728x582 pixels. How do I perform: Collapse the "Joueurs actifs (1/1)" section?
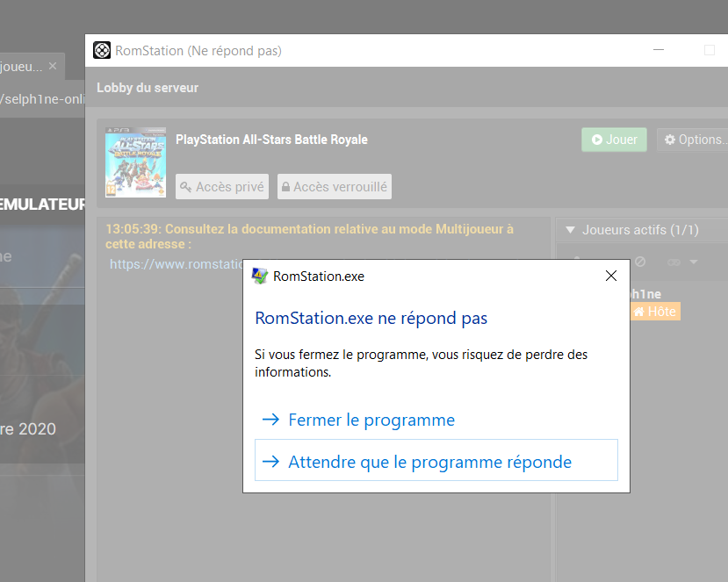571,230
